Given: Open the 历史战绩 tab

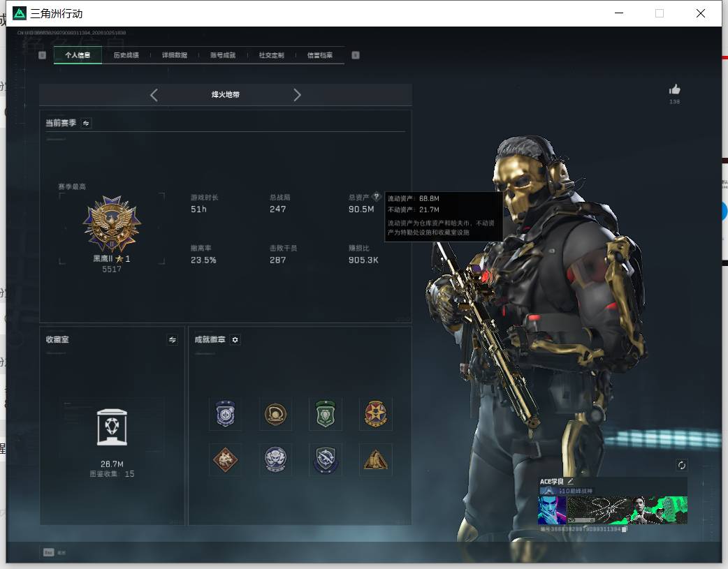Looking at the screenshot, I should [126, 55].
